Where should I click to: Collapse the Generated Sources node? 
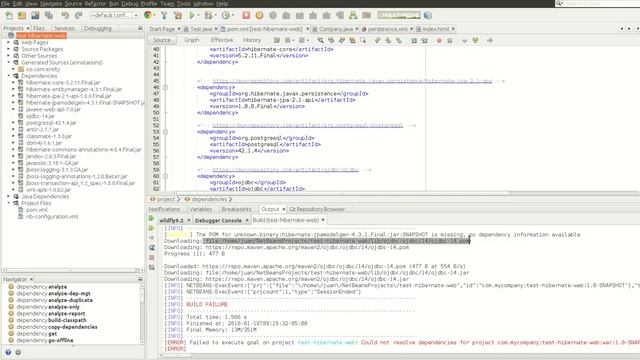(9, 62)
